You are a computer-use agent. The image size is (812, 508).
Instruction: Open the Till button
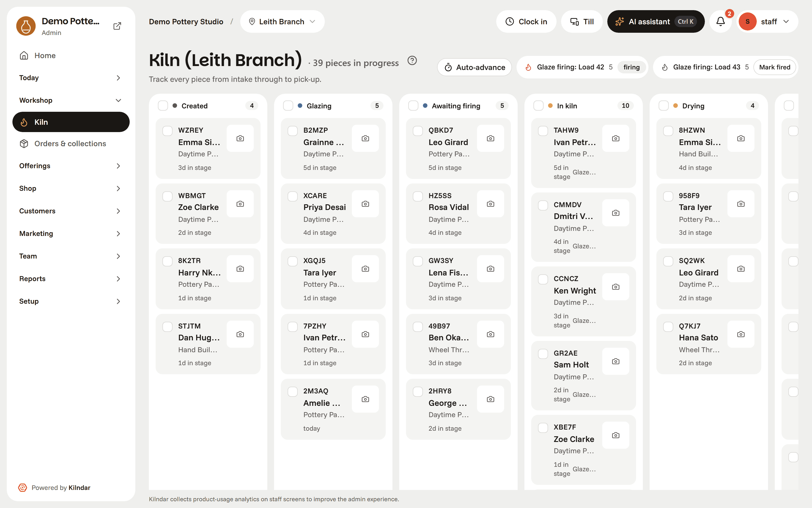pyautogui.click(x=582, y=21)
